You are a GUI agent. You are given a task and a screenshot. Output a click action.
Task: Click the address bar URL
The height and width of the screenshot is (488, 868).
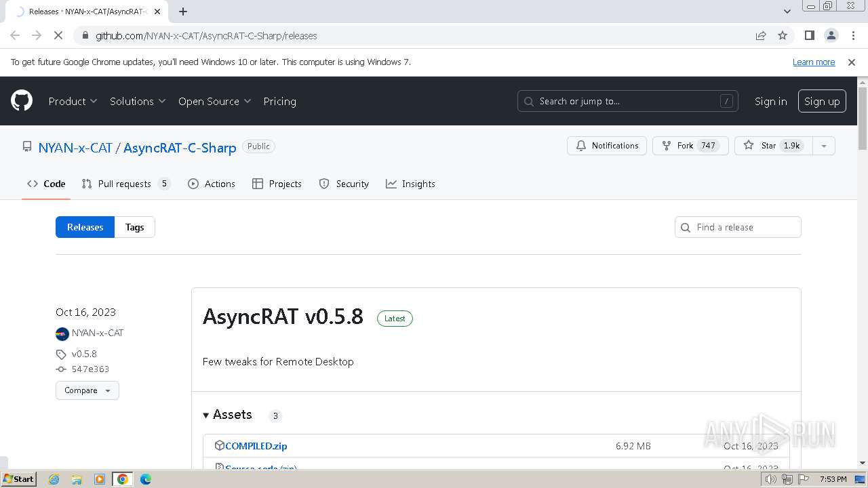[x=206, y=35]
